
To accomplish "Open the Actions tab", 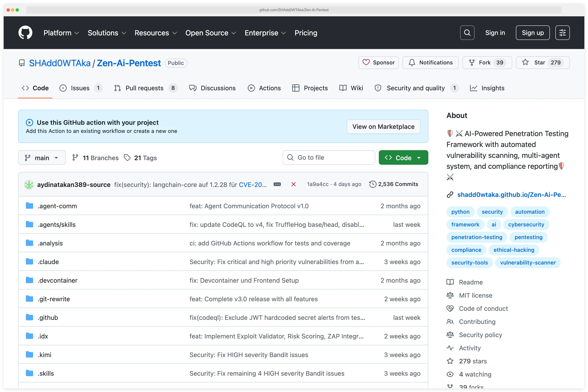I will tap(264, 88).
